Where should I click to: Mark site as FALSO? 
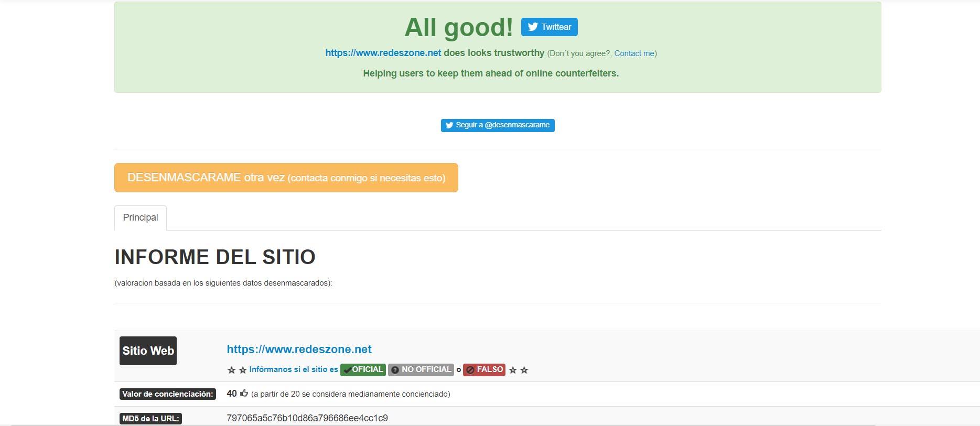coord(484,369)
